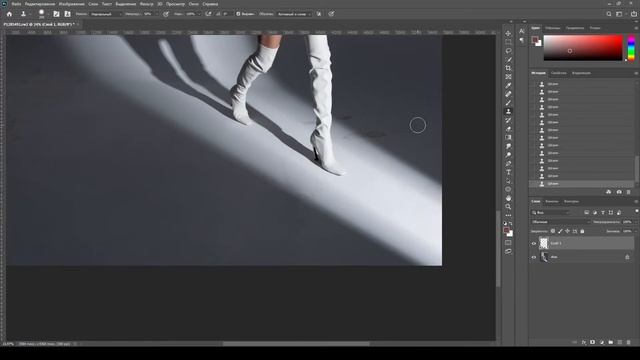This screenshot has width=640, height=360.
Task: Open the layer blending mode dropdown
Action: [x=561, y=222]
